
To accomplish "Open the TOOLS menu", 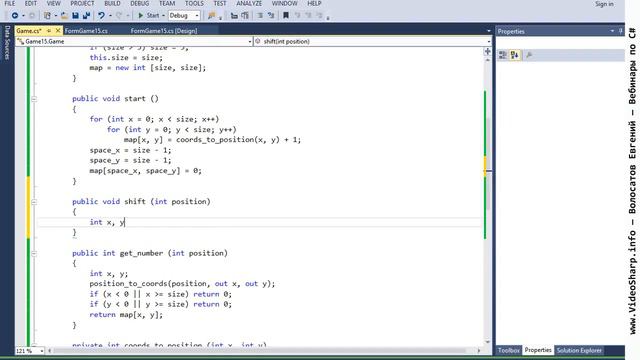I will pyautogui.click(x=194, y=3).
